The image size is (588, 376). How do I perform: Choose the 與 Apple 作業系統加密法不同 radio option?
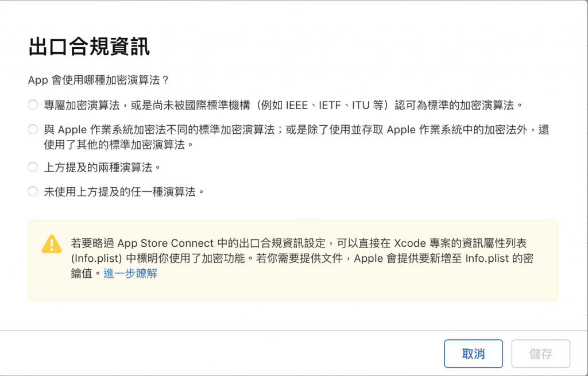tap(33, 129)
